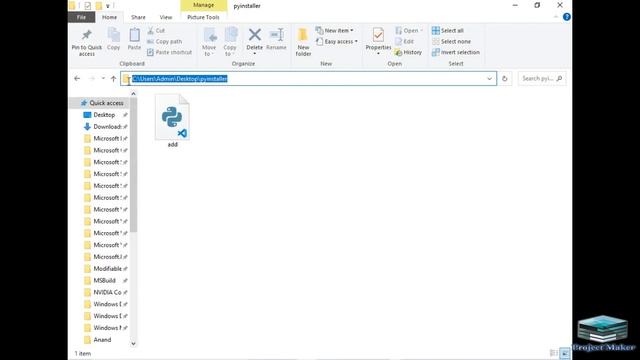Screen dimensions: 640x360
Task: Refresh the current folder
Action: click(505, 78)
